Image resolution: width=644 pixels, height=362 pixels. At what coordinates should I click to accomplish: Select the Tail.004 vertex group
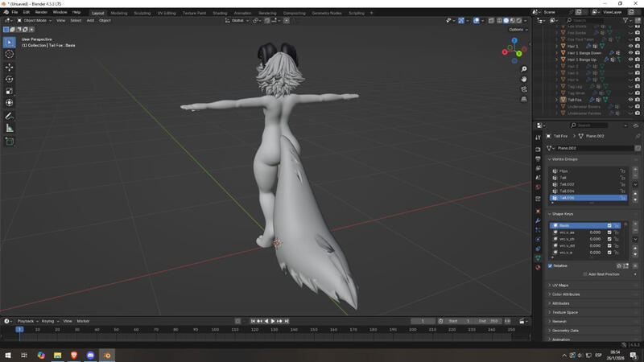588,191
